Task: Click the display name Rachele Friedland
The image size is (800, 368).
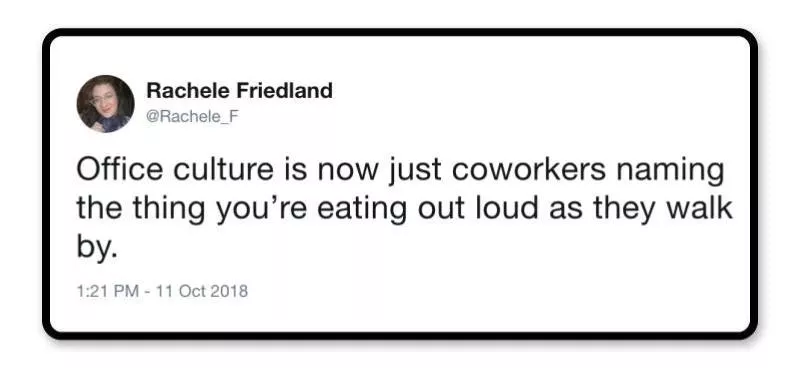Action: coord(239,91)
